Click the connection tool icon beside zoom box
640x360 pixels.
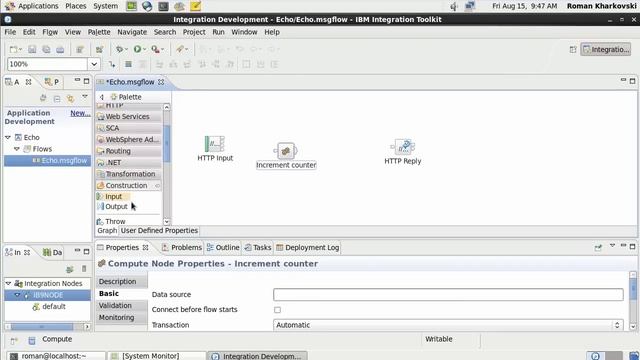112,64
